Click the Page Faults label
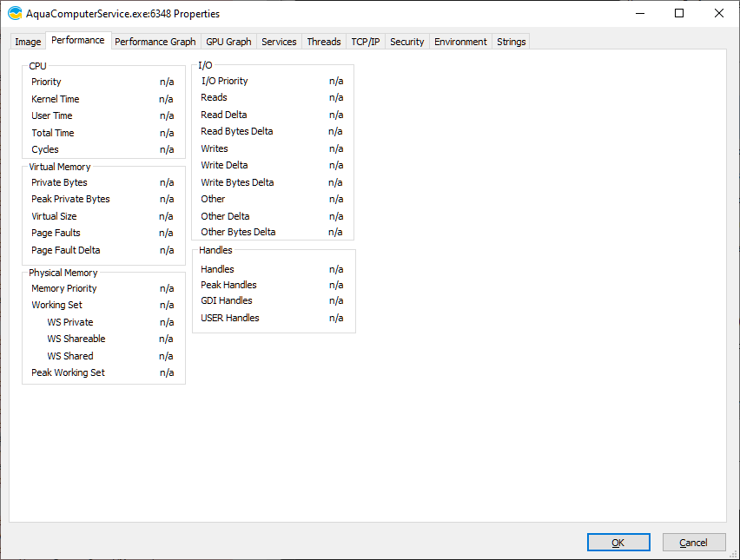This screenshot has height=560, width=740. 56,233
